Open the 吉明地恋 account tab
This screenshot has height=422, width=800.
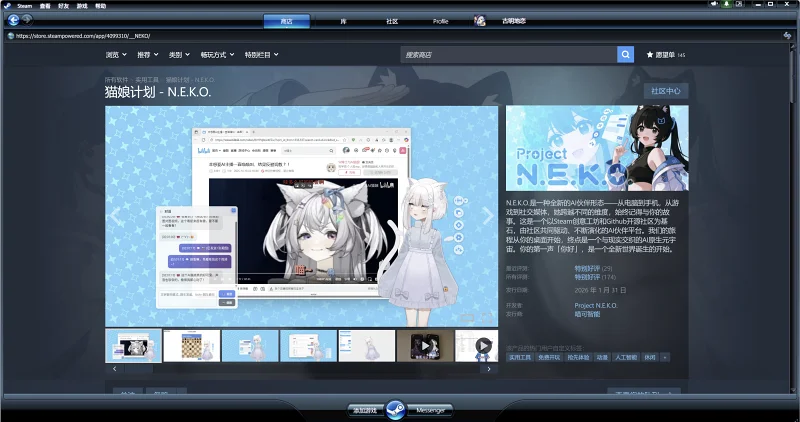[x=514, y=21]
